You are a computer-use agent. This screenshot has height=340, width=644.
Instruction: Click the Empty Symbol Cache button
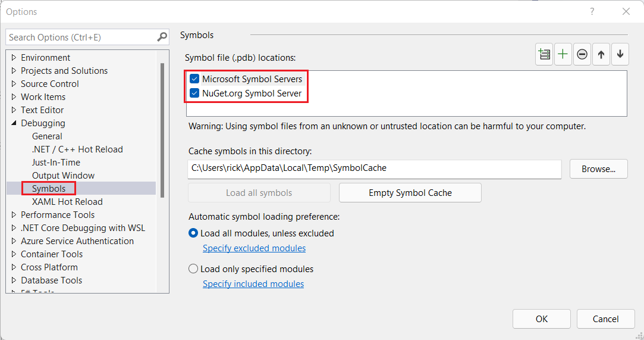click(x=410, y=193)
